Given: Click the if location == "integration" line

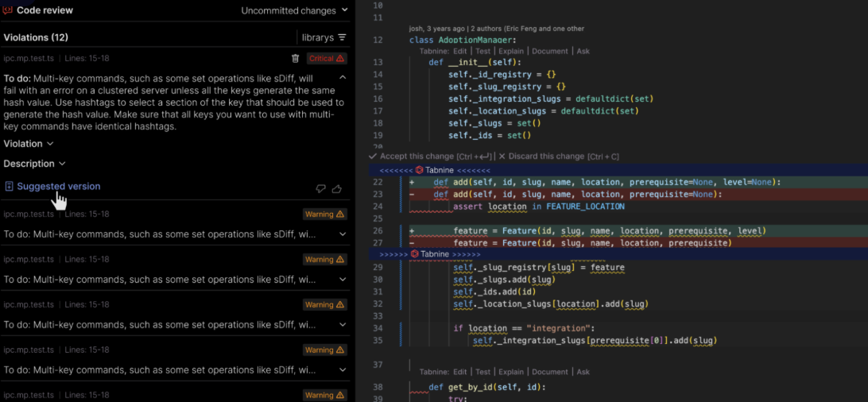Looking at the screenshot, I should pos(524,328).
